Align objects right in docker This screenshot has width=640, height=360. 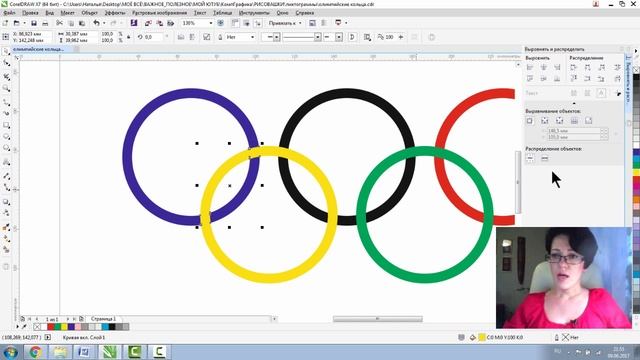point(557,67)
